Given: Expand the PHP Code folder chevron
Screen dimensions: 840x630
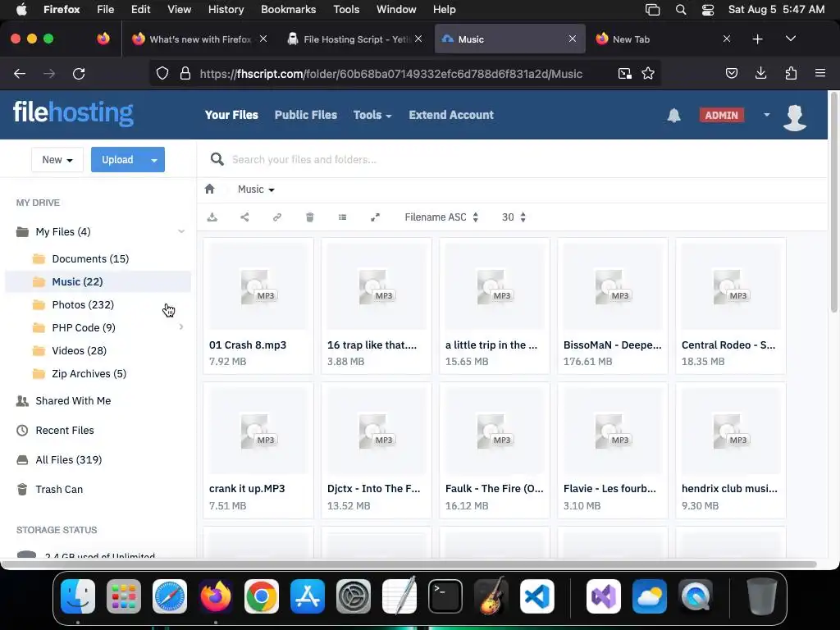Looking at the screenshot, I should point(181,326).
